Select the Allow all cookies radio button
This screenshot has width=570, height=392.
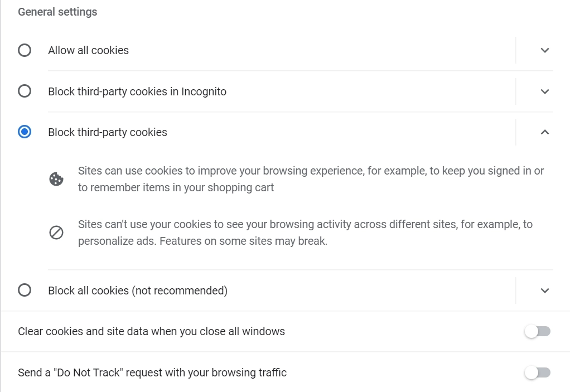[25, 50]
